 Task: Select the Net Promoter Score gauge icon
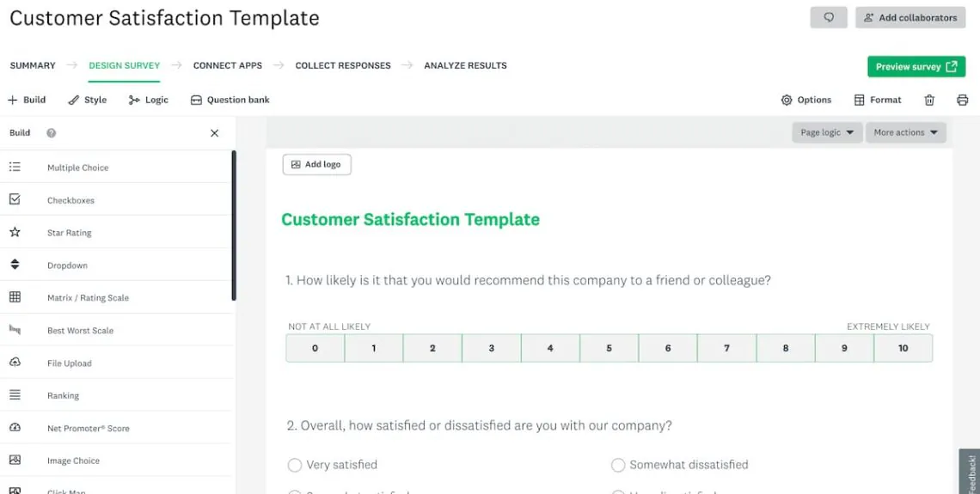click(x=15, y=428)
